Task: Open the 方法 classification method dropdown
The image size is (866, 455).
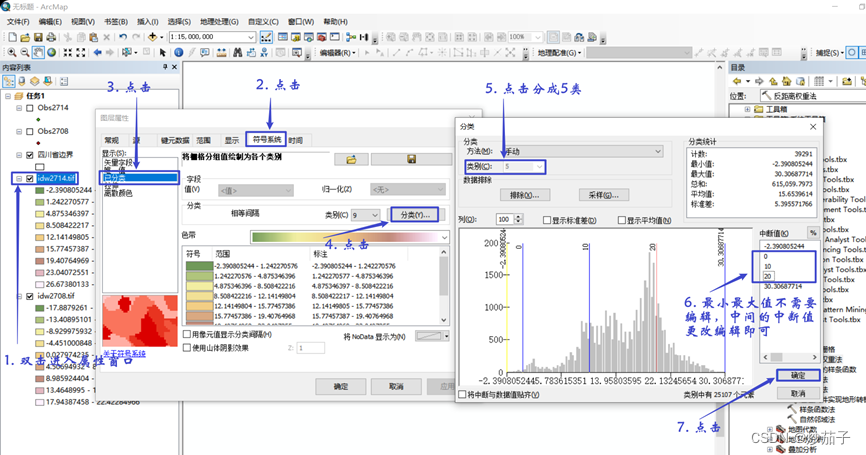Action: click(658, 151)
